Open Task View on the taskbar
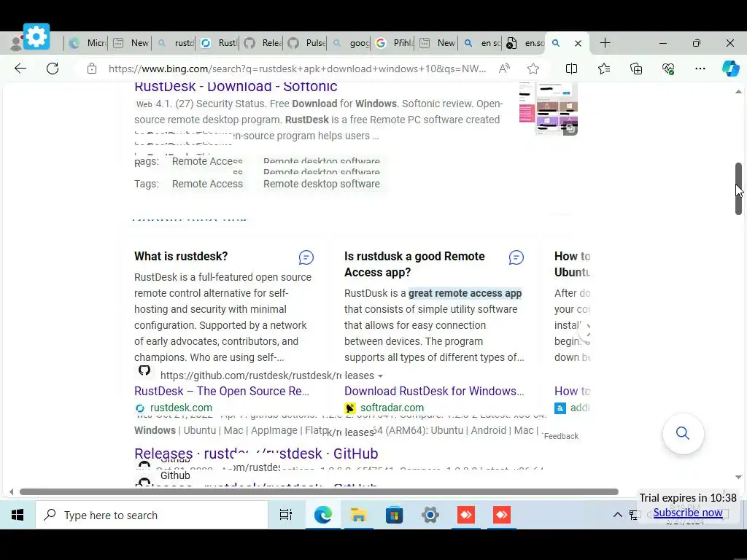 point(286,515)
